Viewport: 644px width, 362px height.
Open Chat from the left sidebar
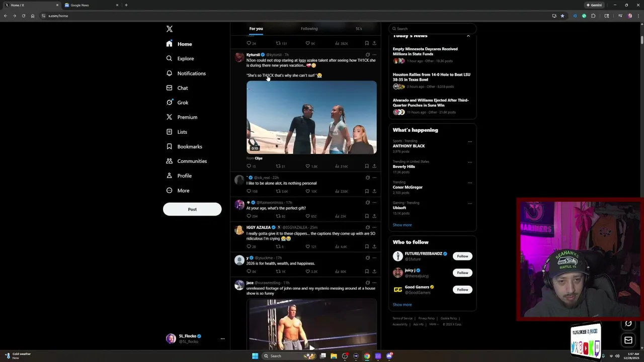click(x=177, y=88)
